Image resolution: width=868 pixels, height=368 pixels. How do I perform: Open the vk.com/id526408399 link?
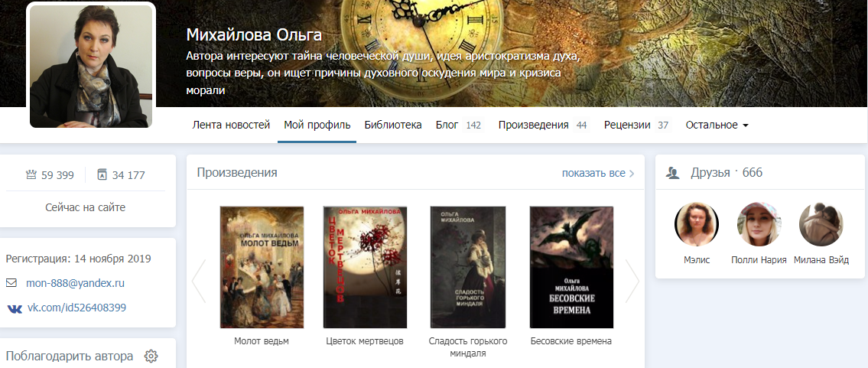(76, 308)
